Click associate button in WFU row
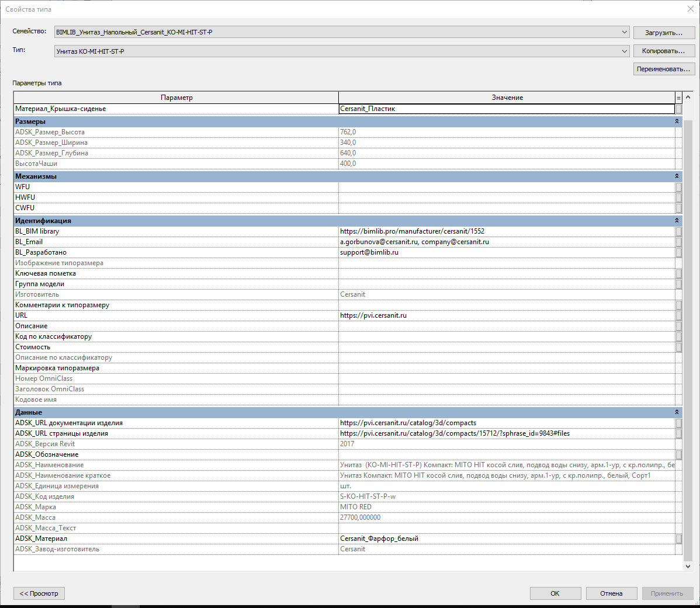This screenshot has width=700, height=608. tap(678, 187)
